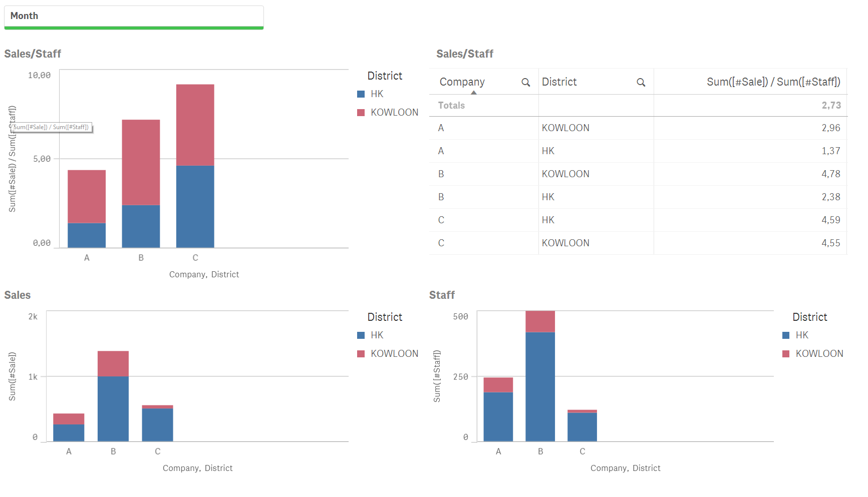Select HK legend swatch in Staff chart
The width and height of the screenshot is (868, 497).
point(786,335)
